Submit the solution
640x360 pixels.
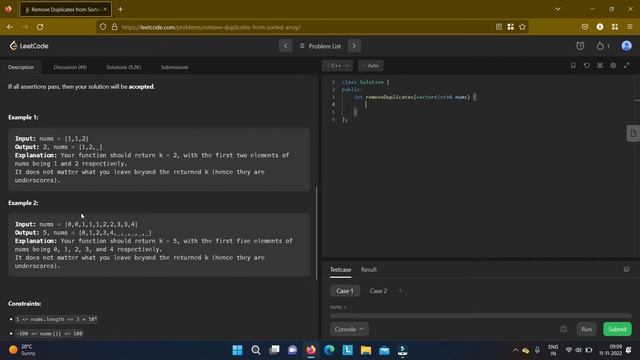617,329
